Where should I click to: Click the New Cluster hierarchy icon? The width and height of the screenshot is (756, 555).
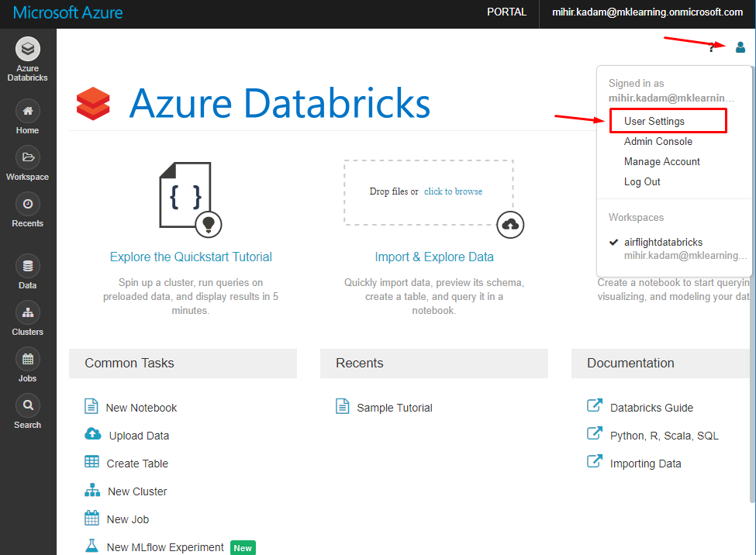point(92,490)
